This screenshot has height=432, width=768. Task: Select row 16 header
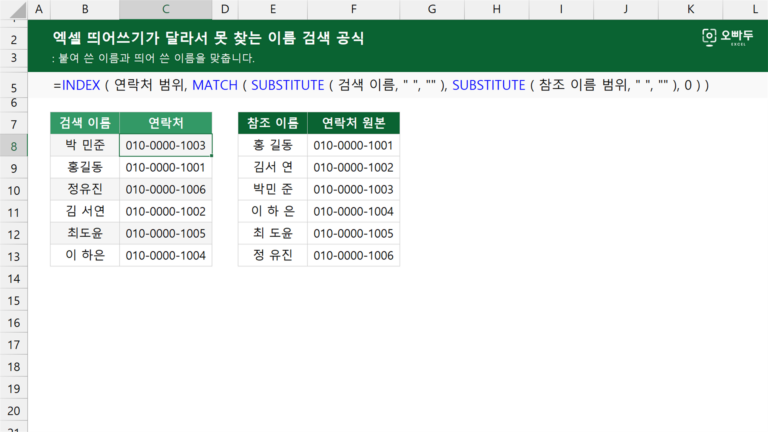[x=14, y=322]
